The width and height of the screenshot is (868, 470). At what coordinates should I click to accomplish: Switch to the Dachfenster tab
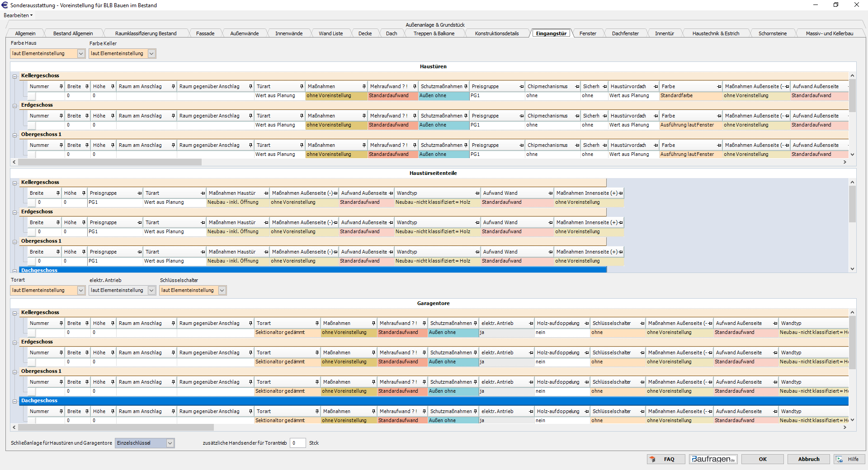[625, 33]
